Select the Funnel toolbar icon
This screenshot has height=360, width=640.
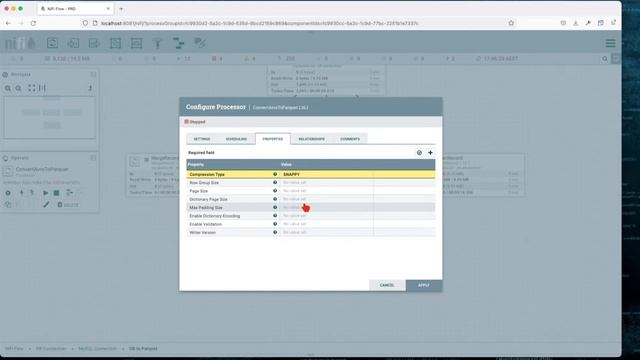(158, 43)
